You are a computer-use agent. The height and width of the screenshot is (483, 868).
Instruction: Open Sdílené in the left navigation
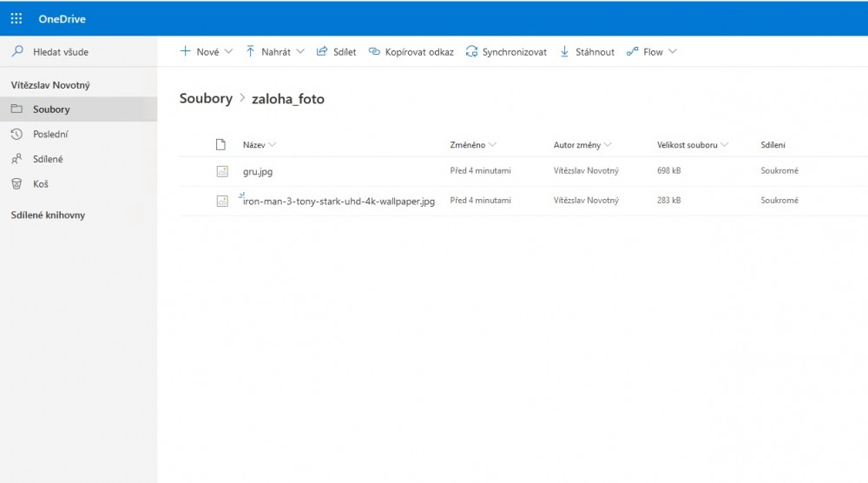click(48, 160)
